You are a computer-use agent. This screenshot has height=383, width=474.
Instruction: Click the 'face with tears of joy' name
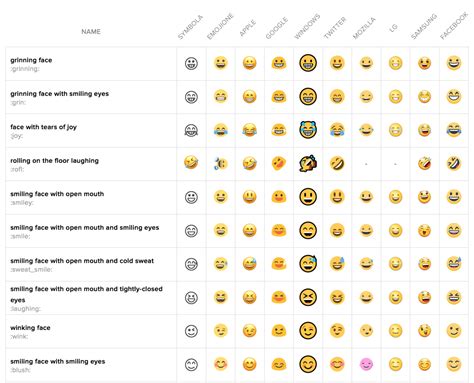coord(43,127)
